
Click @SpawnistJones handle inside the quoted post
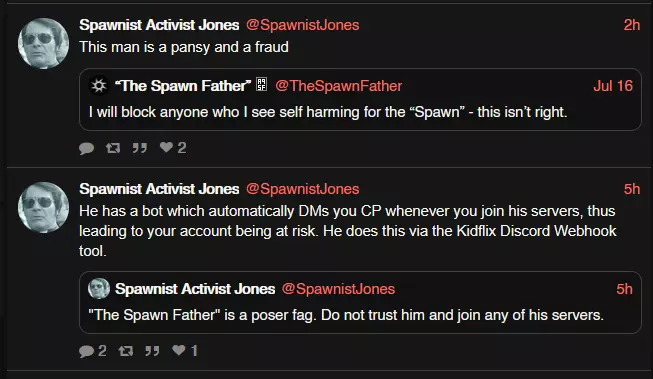[338, 289]
